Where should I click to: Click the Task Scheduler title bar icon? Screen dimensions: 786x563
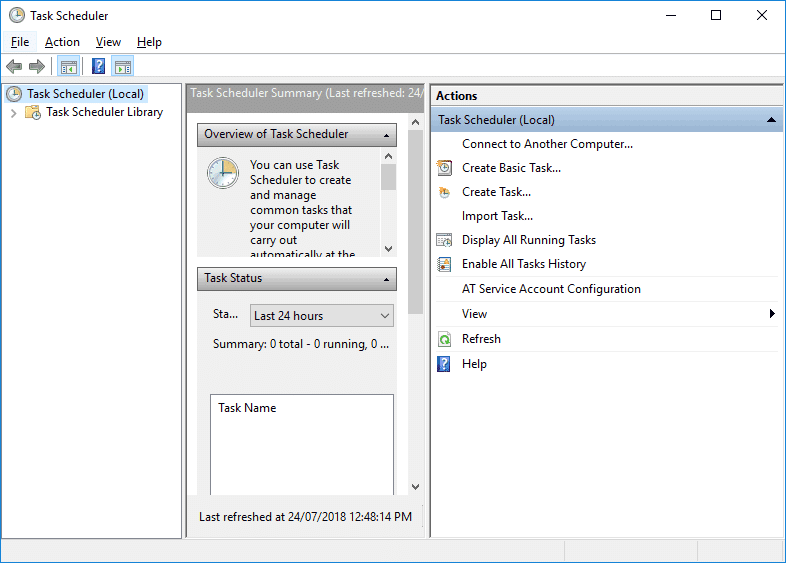pos(17,15)
